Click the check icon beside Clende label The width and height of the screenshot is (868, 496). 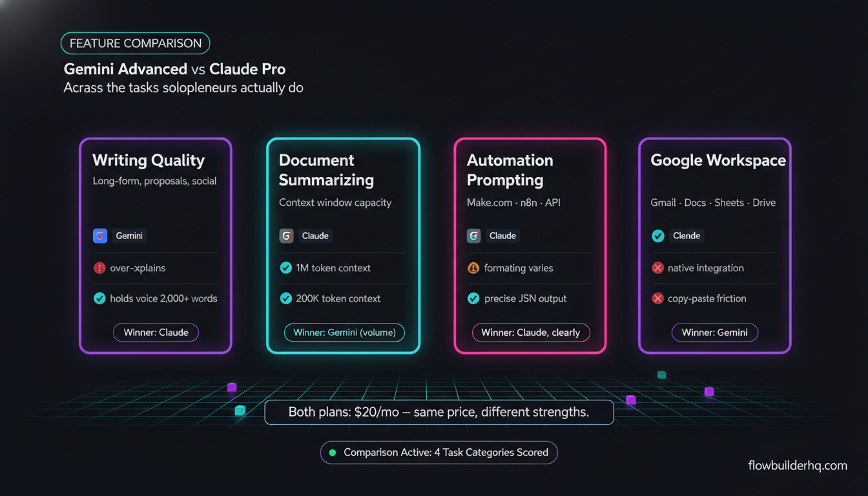point(657,236)
